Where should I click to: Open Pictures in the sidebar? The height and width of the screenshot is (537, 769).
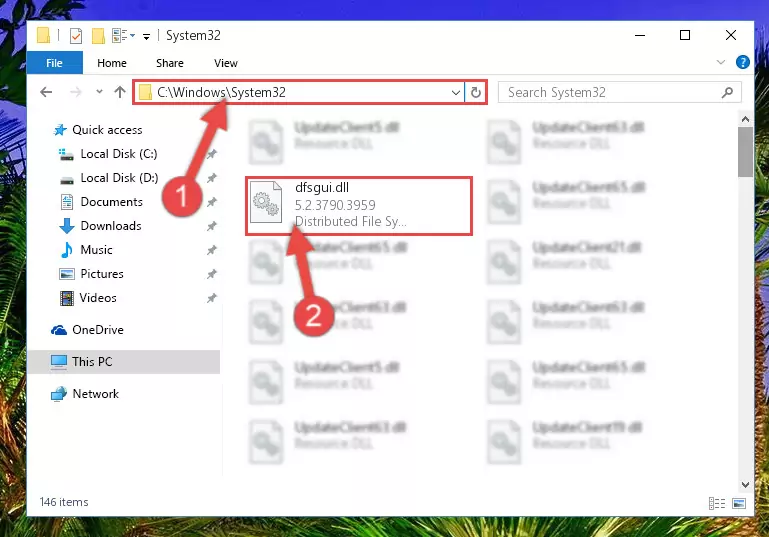102,274
